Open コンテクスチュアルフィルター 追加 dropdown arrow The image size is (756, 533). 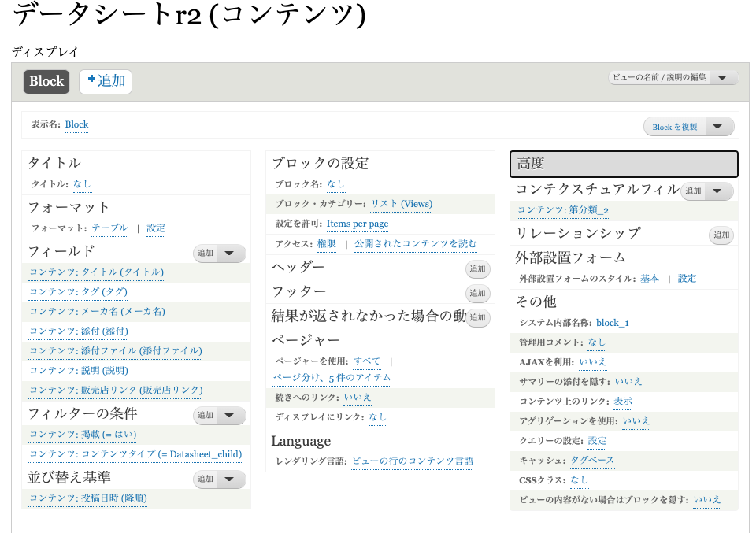(x=717, y=191)
